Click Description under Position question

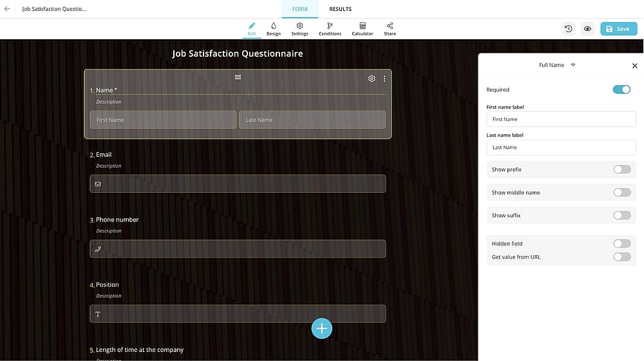click(x=109, y=296)
